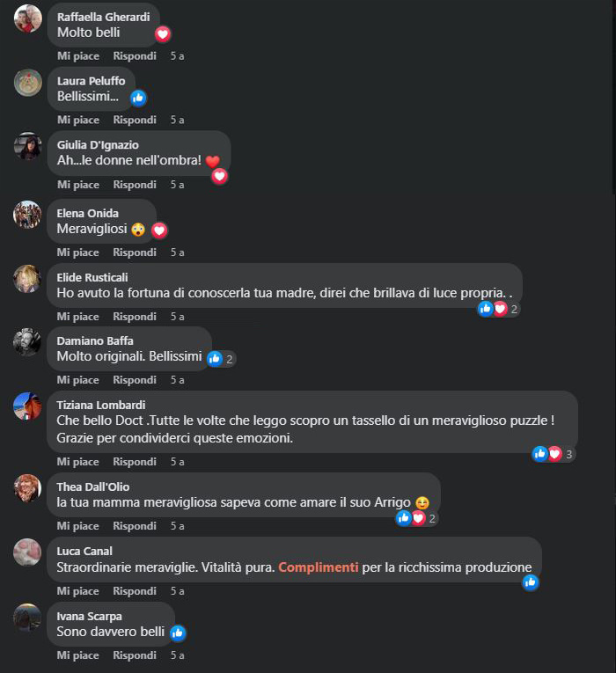Click Rispondi under Elide Rusticali's comment

(x=135, y=317)
